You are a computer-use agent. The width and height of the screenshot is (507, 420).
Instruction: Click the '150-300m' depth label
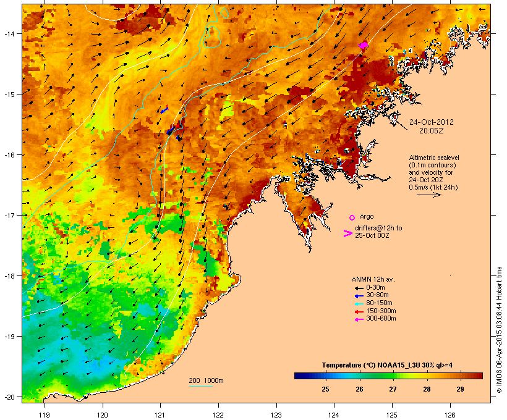(381, 311)
